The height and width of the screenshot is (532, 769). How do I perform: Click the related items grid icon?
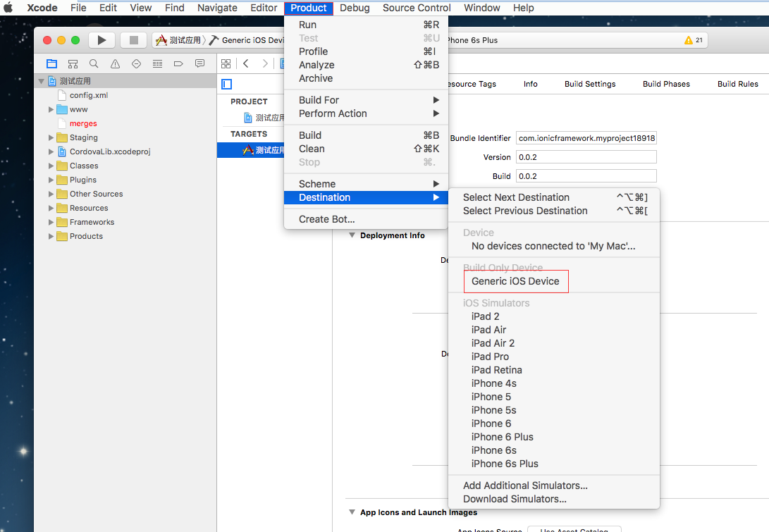pos(226,63)
